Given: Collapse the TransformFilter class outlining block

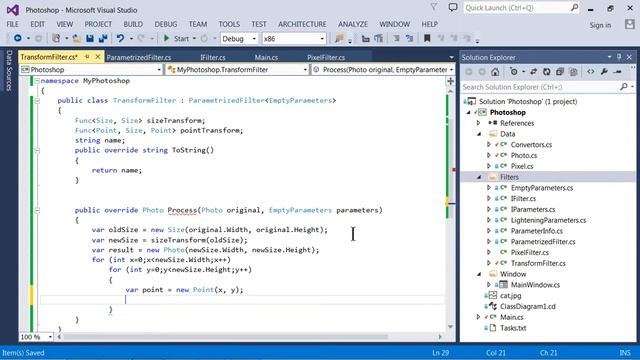Looking at the screenshot, I should point(37,100).
